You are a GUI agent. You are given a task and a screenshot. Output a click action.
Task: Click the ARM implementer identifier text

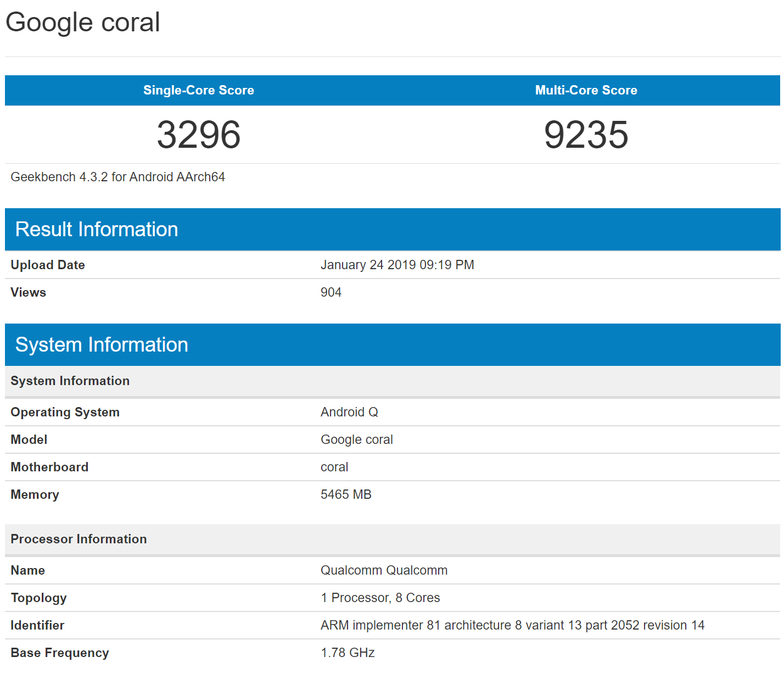(512, 625)
